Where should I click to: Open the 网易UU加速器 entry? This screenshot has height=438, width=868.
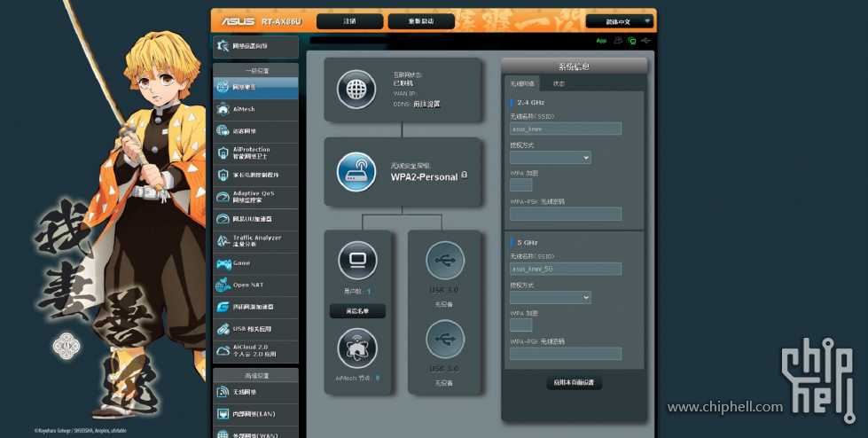pos(255,219)
